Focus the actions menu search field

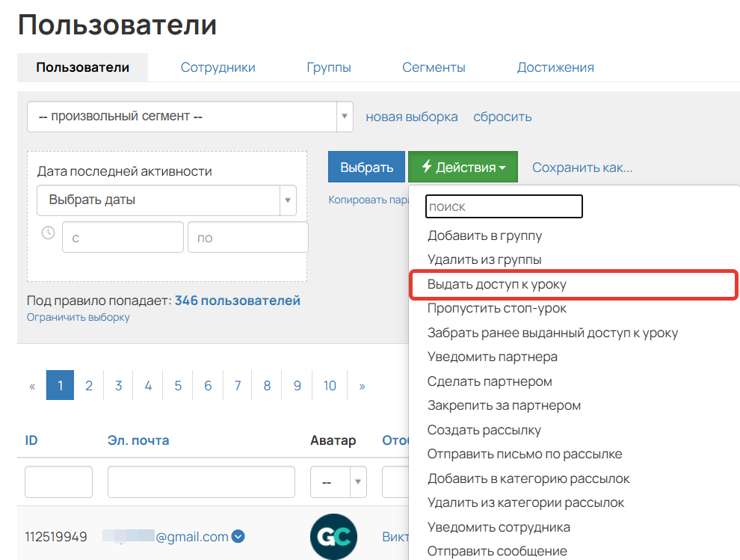point(504,206)
